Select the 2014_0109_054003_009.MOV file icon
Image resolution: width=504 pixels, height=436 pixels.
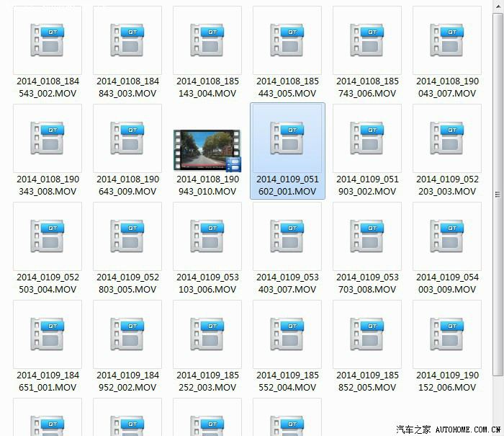[447, 236]
